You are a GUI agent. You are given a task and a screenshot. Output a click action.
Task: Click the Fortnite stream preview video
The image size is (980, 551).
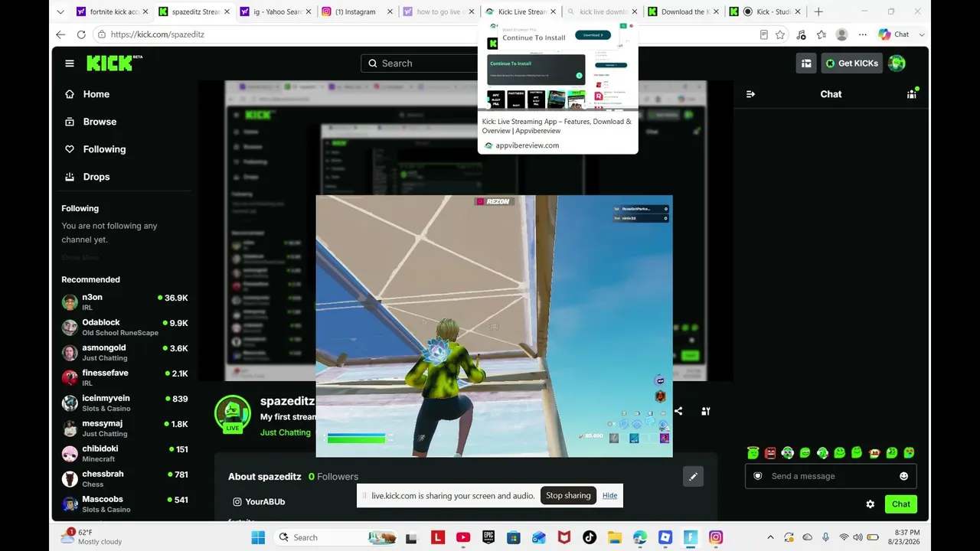(x=494, y=326)
